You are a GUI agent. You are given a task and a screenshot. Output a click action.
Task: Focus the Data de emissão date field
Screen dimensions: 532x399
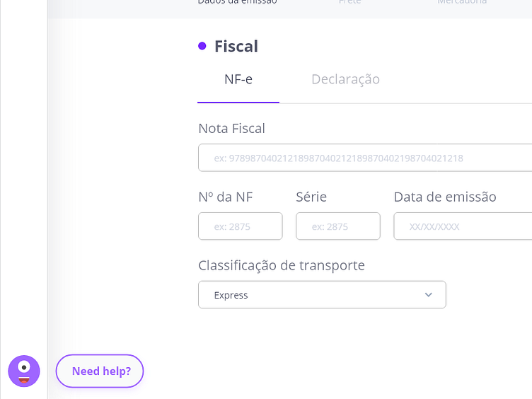(x=463, y=226)
